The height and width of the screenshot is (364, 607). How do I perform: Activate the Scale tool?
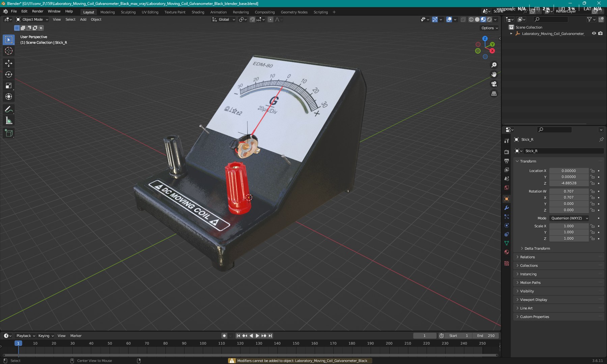[x=9, y=86]
